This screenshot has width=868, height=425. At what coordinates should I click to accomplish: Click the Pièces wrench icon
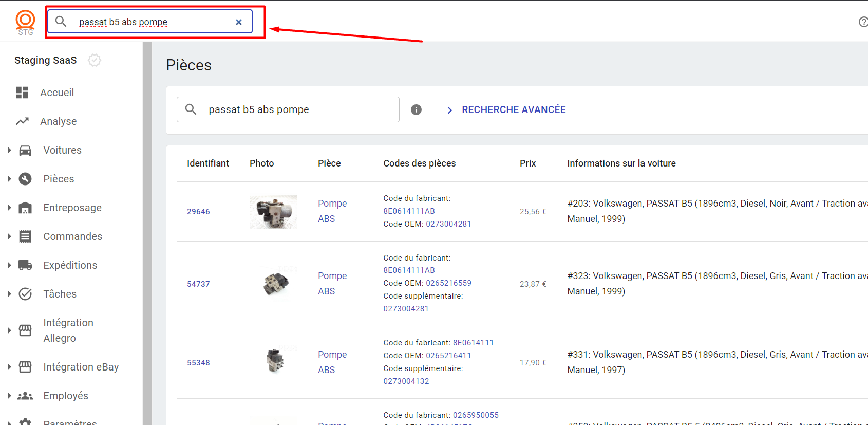25,179
